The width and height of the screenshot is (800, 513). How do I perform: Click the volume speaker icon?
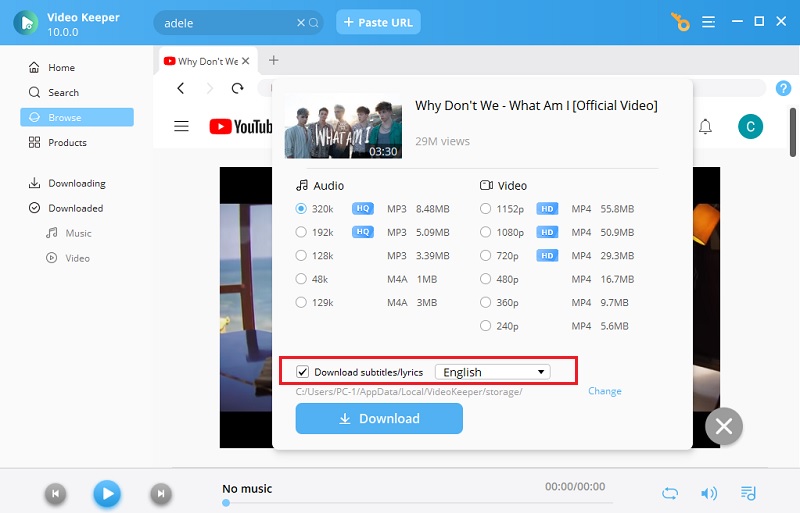pyautogui.click(x=709, y=493)
